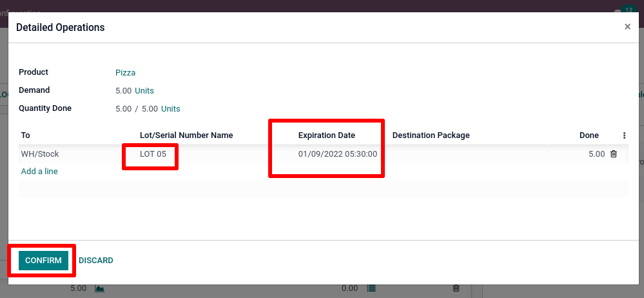Delete the LOT 05 operation line
644x298 pixels.
(x=614, y=154)
